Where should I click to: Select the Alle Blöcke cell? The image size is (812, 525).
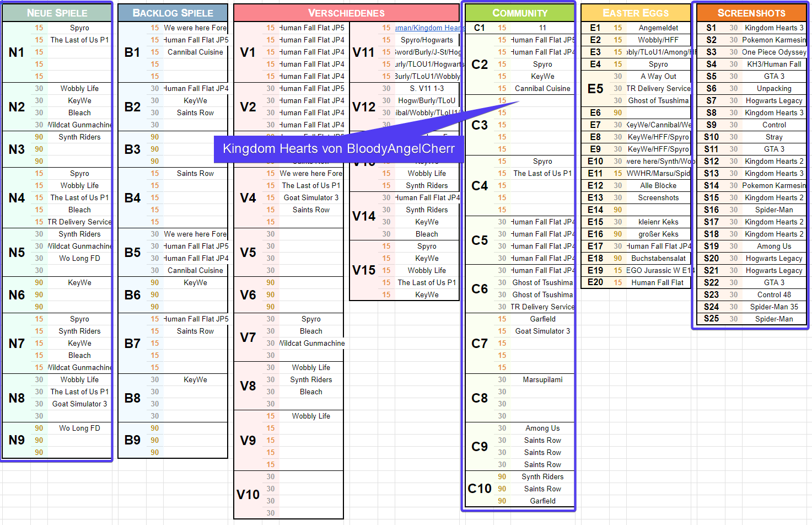point(658,185)
